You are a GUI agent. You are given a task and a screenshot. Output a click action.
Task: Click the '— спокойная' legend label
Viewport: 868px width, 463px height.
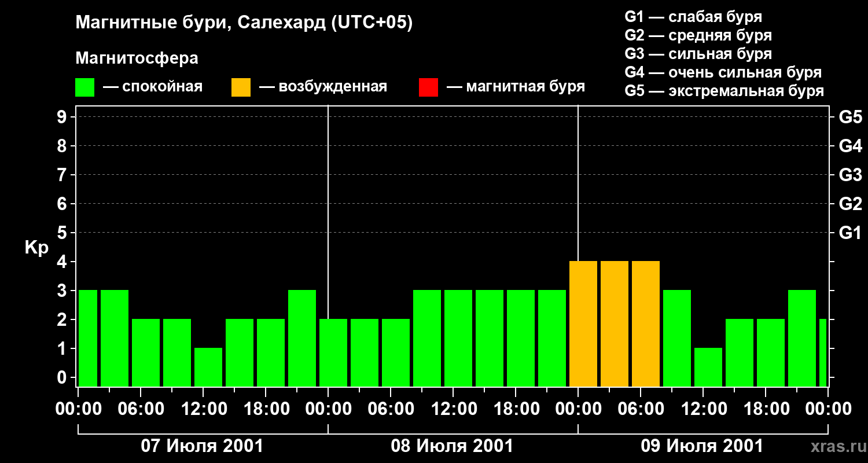[x=153, y=87]
